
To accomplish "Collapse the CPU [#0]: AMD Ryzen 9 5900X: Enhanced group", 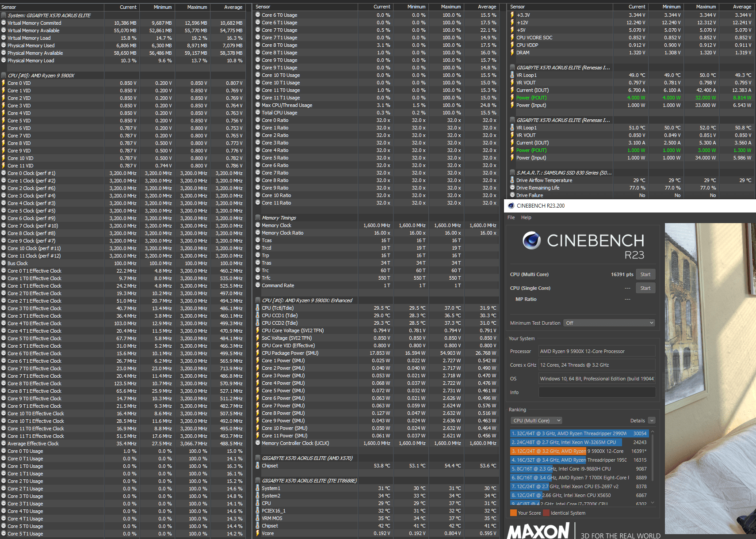I will coord(258,300).
